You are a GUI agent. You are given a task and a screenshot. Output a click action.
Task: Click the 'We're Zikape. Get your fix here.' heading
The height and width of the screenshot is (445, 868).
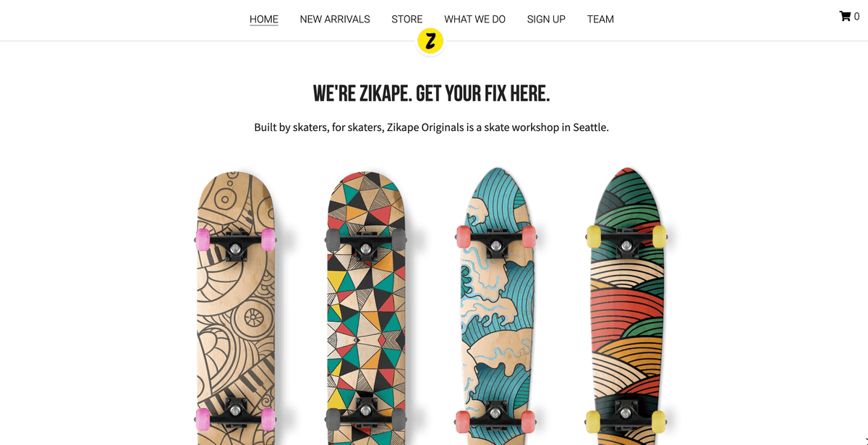pyautogui.click(x=431, y=93)
